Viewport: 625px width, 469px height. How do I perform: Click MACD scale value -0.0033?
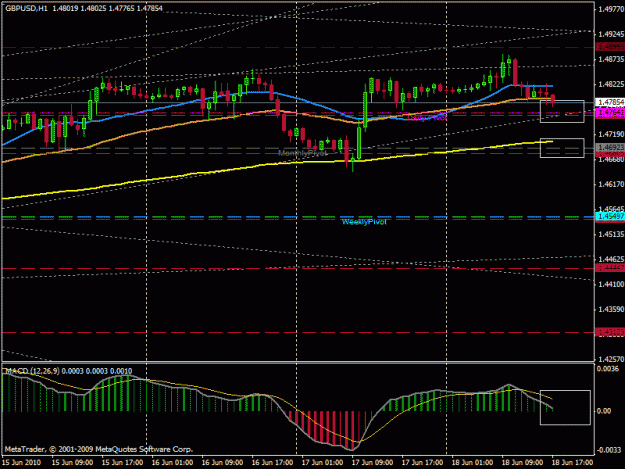608,450
